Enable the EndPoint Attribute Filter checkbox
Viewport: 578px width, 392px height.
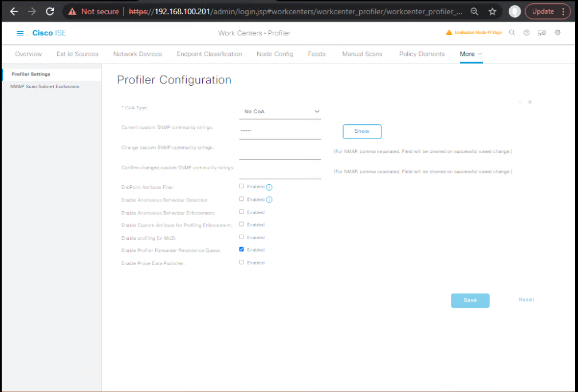(x=241, y=186)
